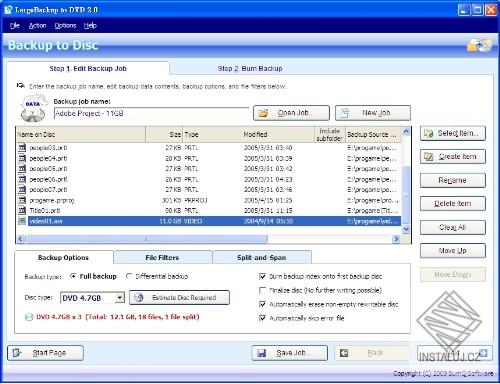Click file list scroll up arrow

click(406, 132)
